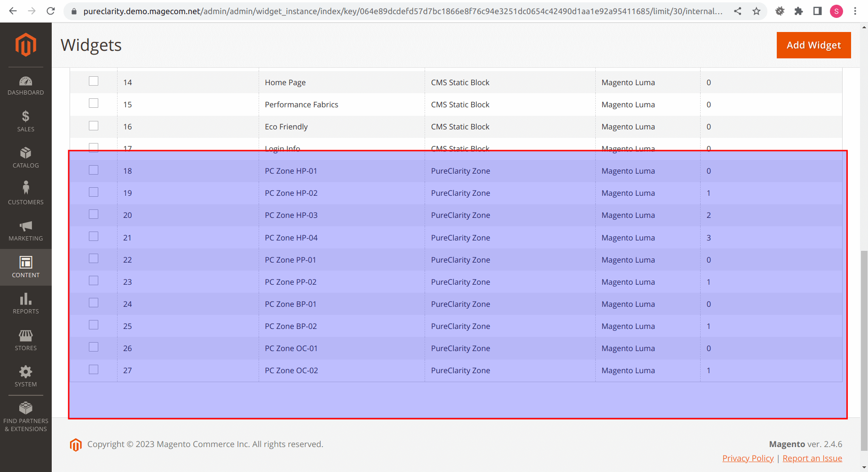
Task: Open the Dashboard menu
Action: tap(26, 86)
